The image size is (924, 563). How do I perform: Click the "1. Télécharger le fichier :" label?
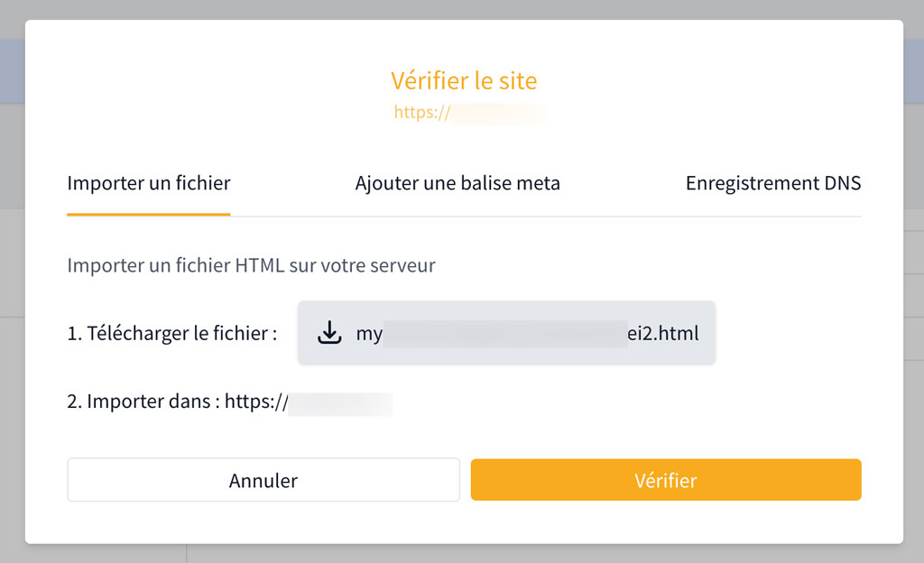point(171,333)
